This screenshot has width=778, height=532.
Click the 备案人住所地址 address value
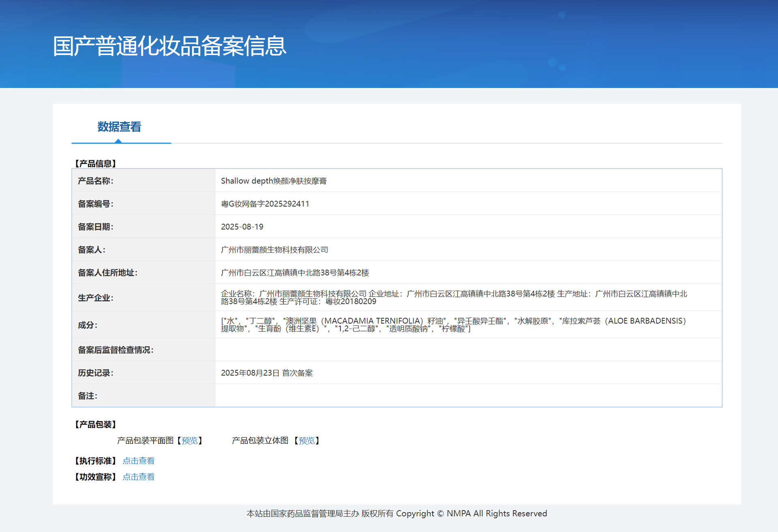pos(295,273)
